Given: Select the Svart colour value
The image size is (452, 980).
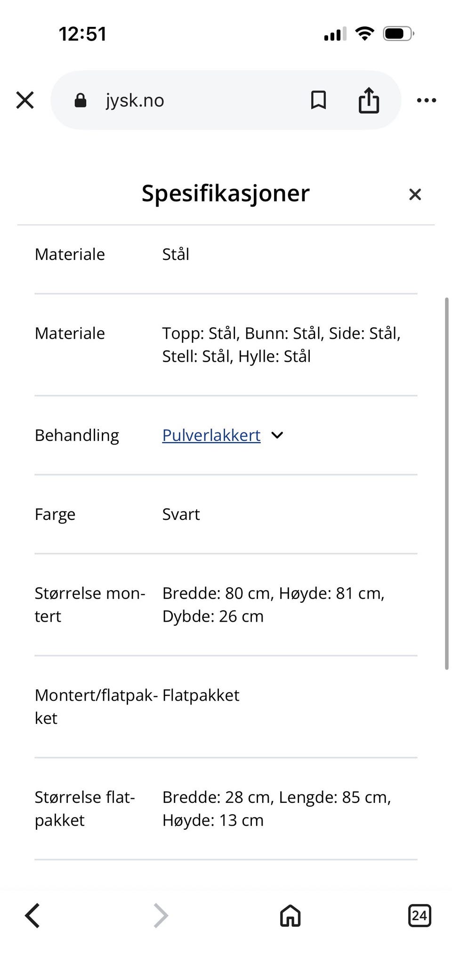Looking at the screenshot, I should click(x=181, y=514).
